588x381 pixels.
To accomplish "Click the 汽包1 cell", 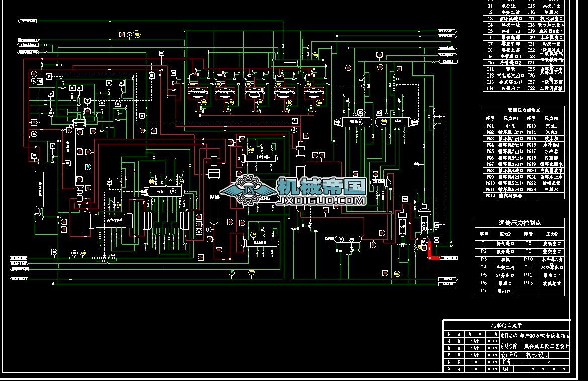I will pyautogui.click(x=551, y=126).
